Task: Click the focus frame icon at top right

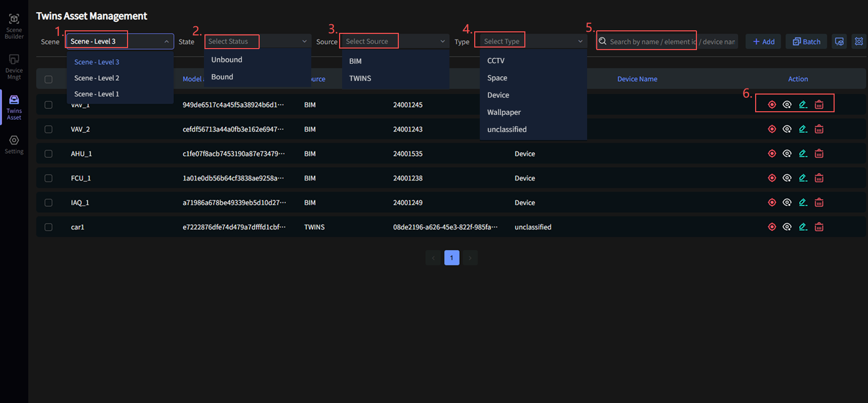Action: 858,41
